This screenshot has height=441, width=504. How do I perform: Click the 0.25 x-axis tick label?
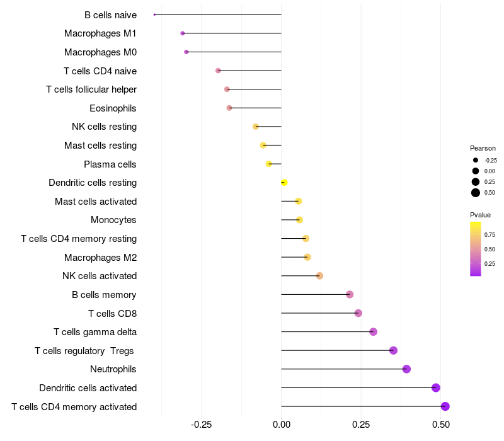point(361,425)
